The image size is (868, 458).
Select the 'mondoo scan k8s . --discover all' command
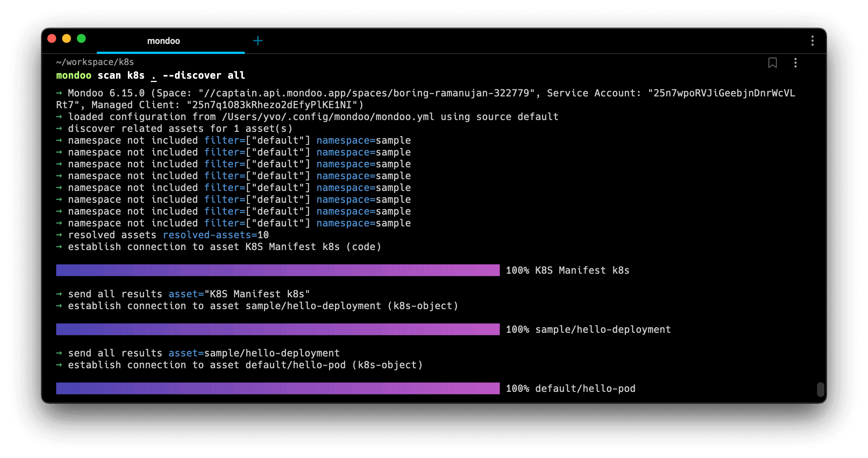pos(150,75)
